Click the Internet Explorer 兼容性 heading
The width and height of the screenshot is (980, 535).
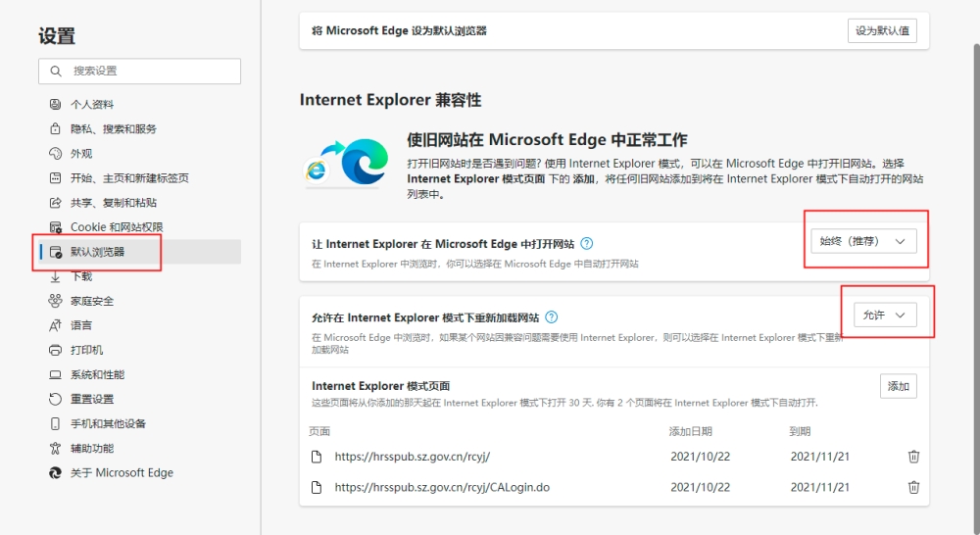click(x=391, y=100)
